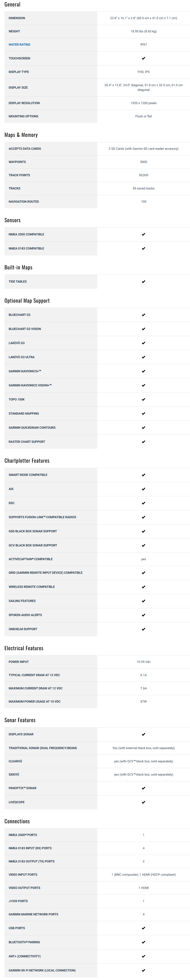Click the Optional Map Support heading
Viewport: 190px width, 980px height.
point(27,301)
